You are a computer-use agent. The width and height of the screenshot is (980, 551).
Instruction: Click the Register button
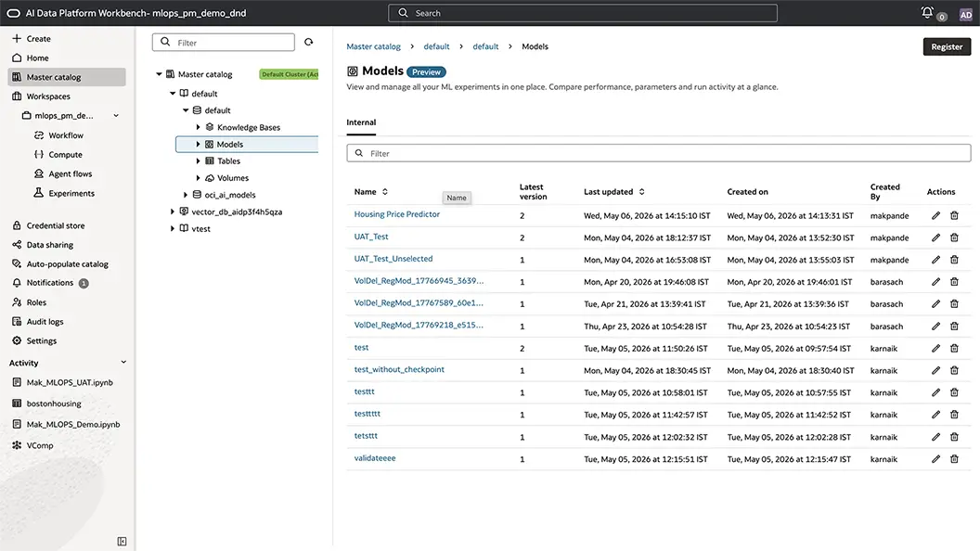pyautogui.click(x=947, y=47)
